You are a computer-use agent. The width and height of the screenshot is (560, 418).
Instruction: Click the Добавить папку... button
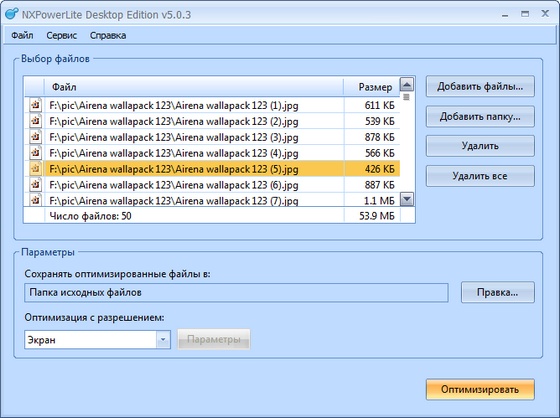480,116
